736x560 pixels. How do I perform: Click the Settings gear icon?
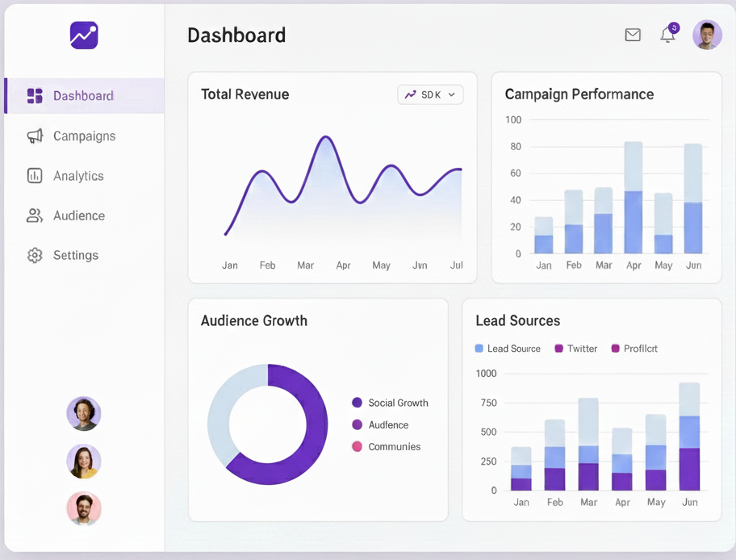click(35, 255)
